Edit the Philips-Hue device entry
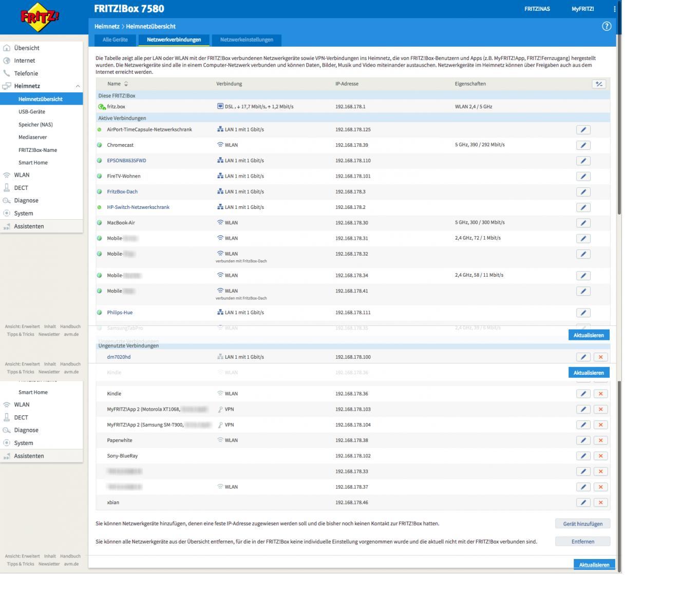The image size is (699, 616). coord(583,313)
